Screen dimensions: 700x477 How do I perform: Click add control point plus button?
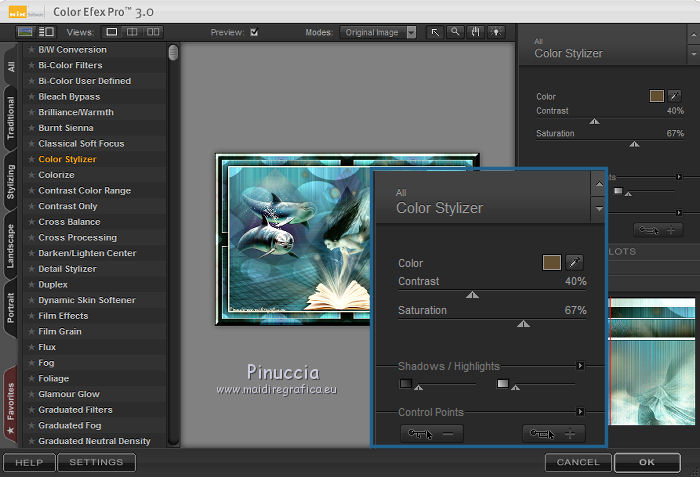click(x=553, y=434)
